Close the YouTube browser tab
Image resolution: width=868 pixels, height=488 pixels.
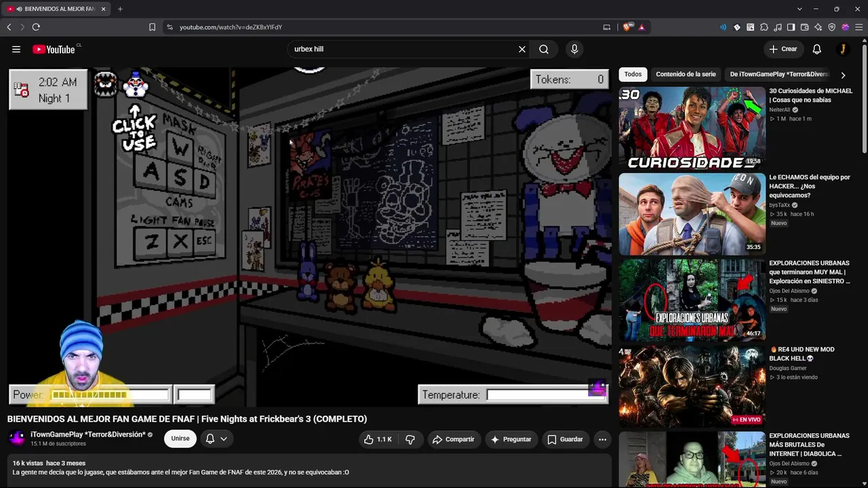click(x=102, y=9)
